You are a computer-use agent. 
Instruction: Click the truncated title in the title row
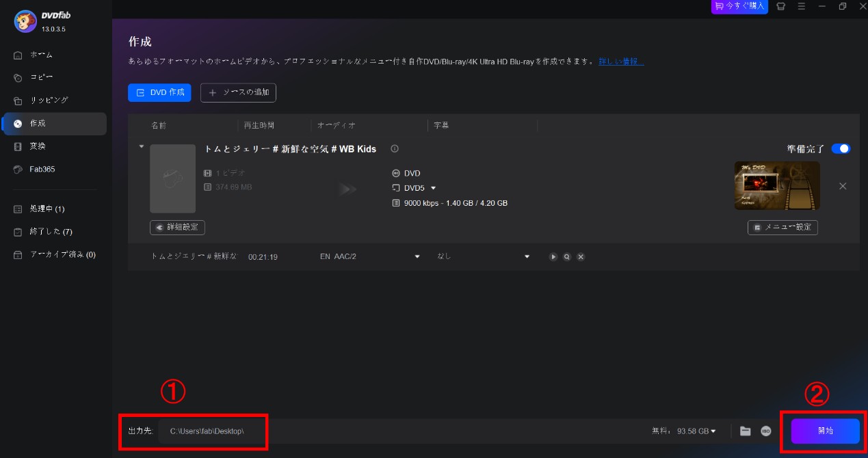click(x=194, y=256)
